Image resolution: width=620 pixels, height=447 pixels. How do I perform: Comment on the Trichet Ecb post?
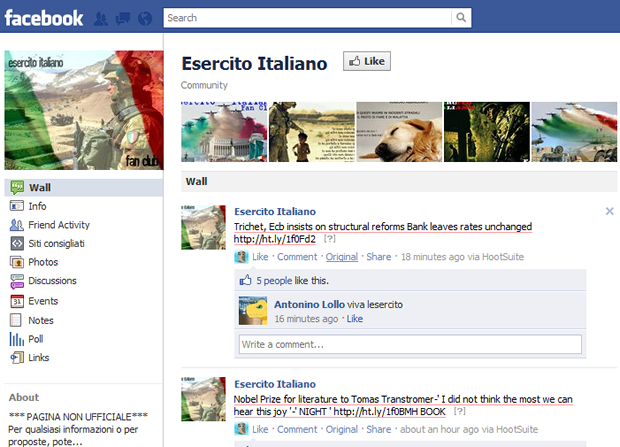click(x=297, y=257)
